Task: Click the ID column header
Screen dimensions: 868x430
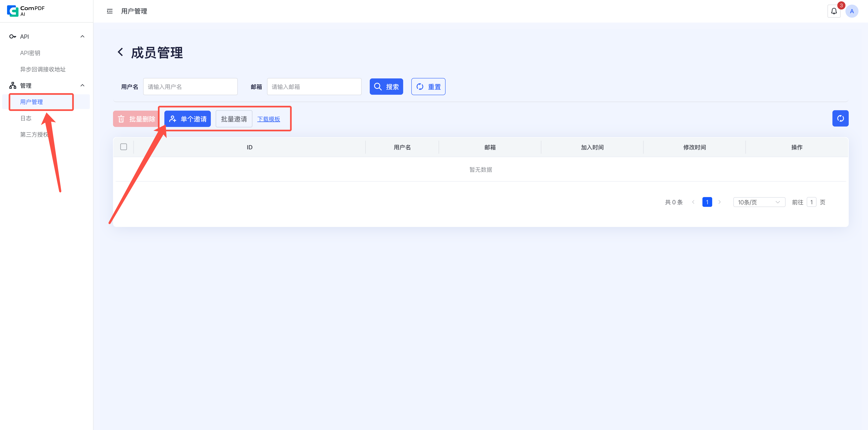Action: click(x=250, y=147)
